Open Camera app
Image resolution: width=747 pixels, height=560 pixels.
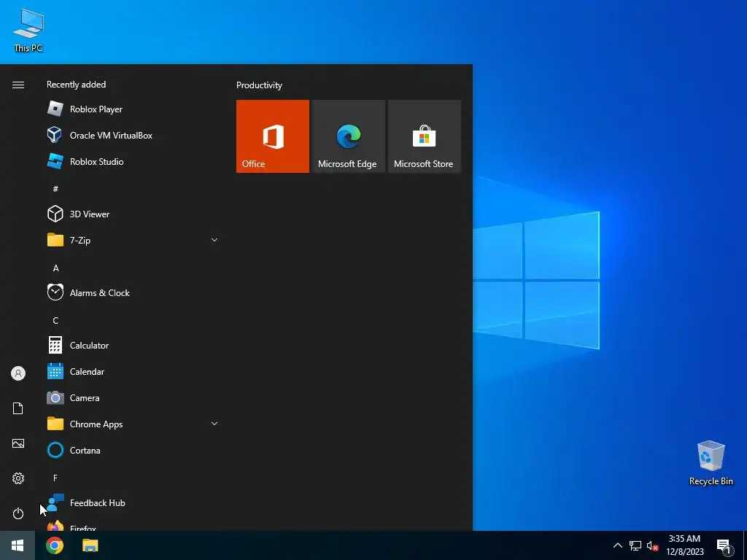tap(133, 397)
